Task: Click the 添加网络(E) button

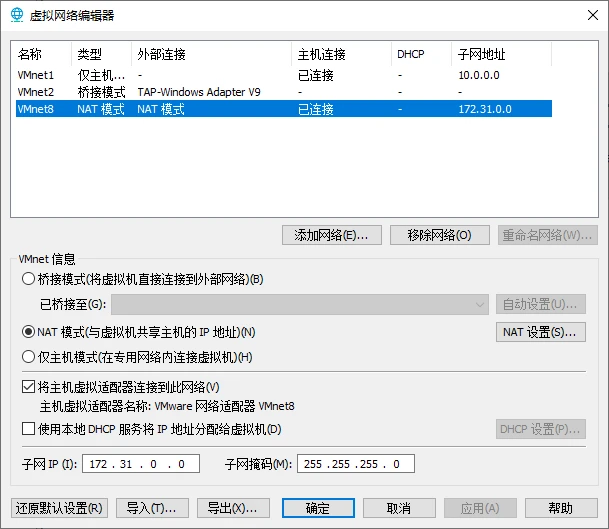Action: point(332,235)
